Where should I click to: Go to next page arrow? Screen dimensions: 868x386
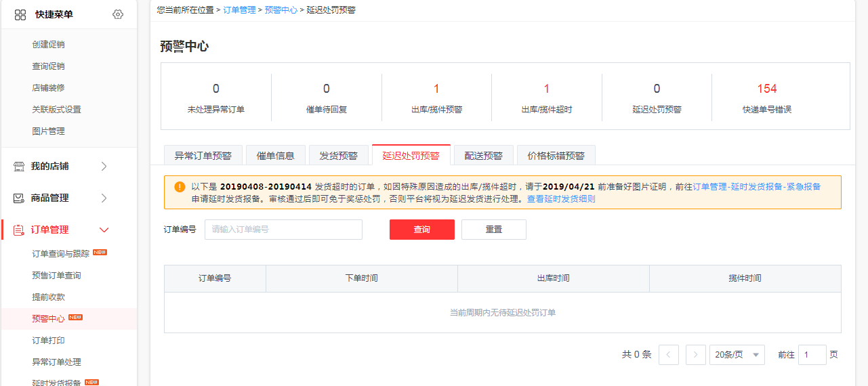coord(695,355)
